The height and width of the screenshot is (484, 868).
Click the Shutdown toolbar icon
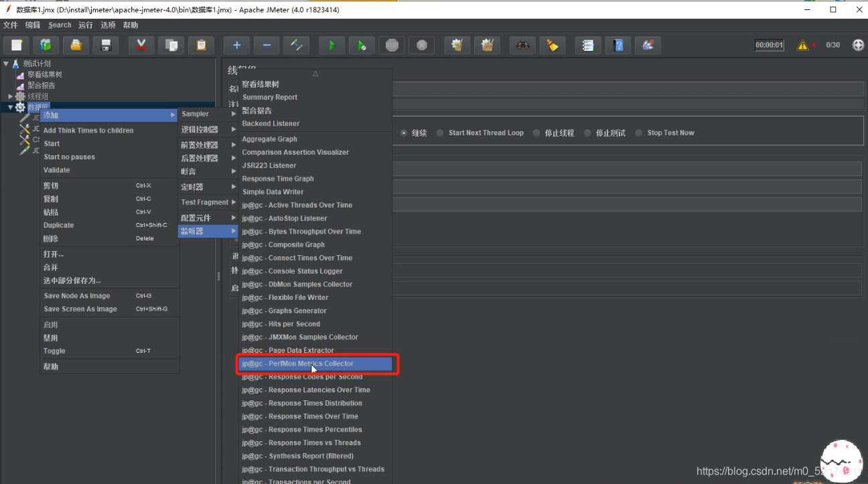pos(421,45)
